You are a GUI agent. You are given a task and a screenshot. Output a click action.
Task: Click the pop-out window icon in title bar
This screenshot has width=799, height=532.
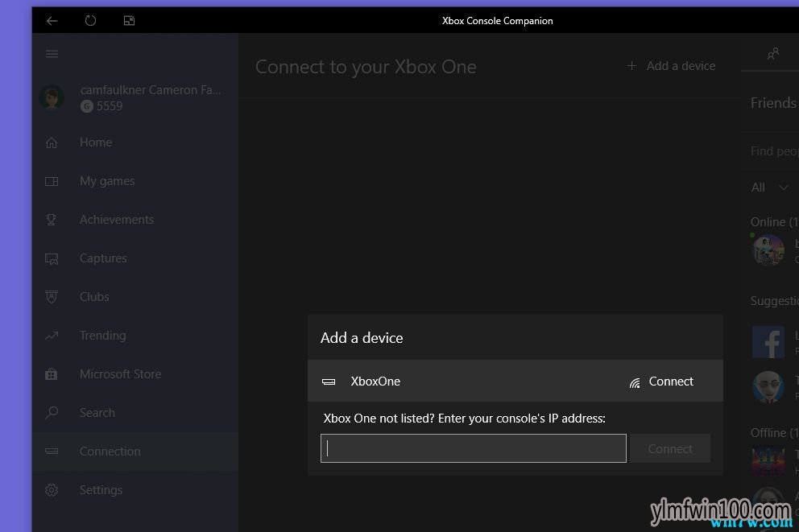click(129, 21)
